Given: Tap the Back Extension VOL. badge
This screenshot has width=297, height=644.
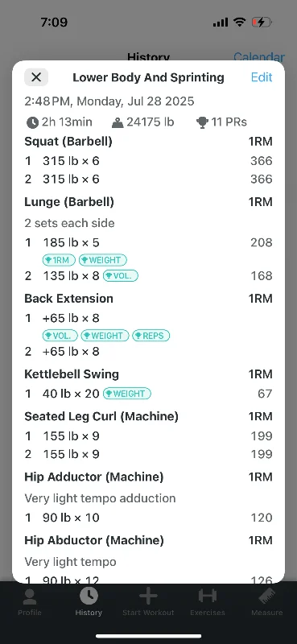Looking at the screenshot, I should tap(60, 336).
